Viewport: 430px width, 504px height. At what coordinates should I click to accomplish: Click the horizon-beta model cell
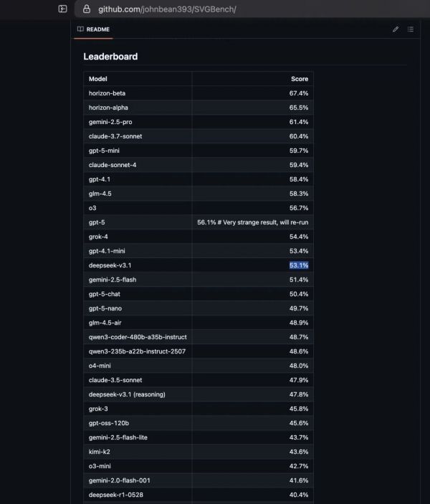point(107,93)
